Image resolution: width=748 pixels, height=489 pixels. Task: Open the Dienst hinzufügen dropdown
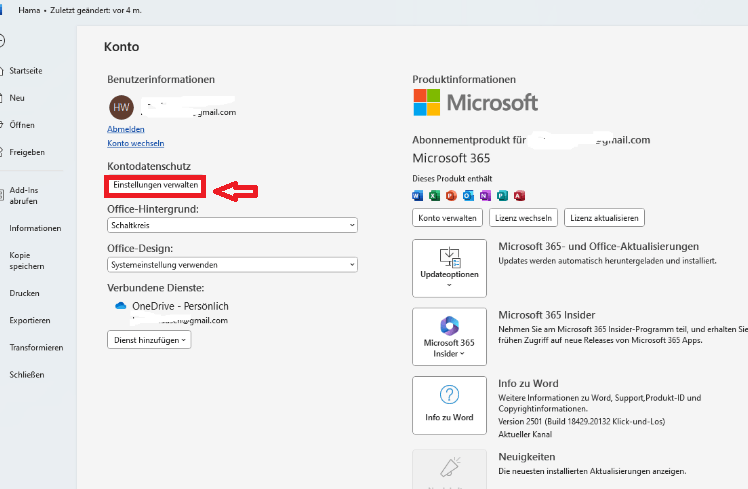149,340
